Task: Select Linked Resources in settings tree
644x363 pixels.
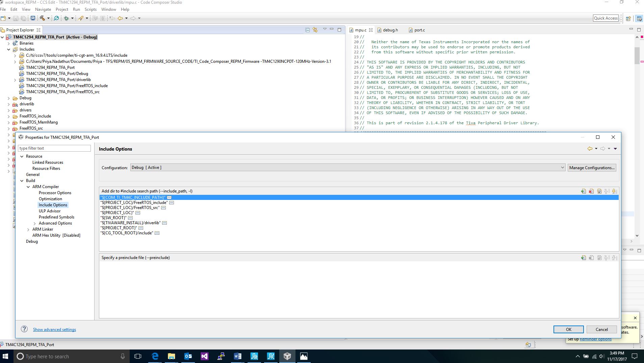Action: [48, 162]
